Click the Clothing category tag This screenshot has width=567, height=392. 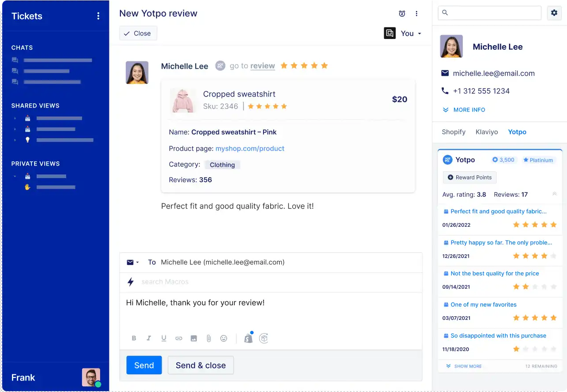point(222,165)
